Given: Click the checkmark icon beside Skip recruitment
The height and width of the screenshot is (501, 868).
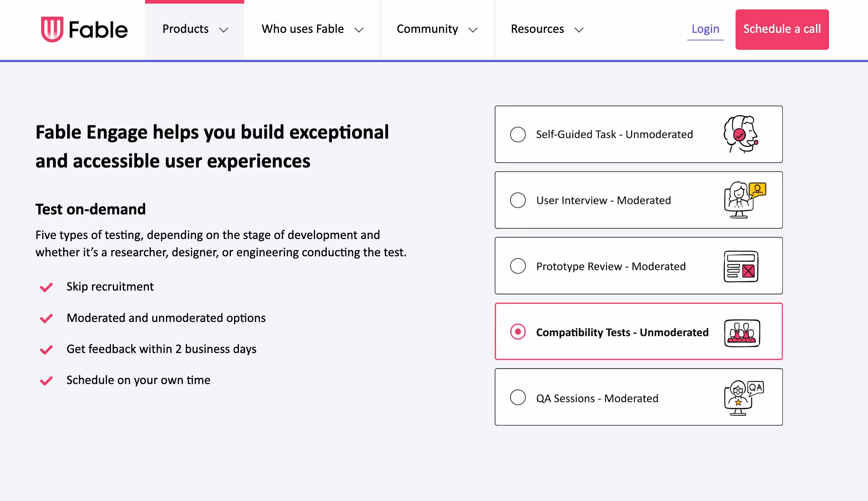Looking at the screenshot, I should click(46, 287).
